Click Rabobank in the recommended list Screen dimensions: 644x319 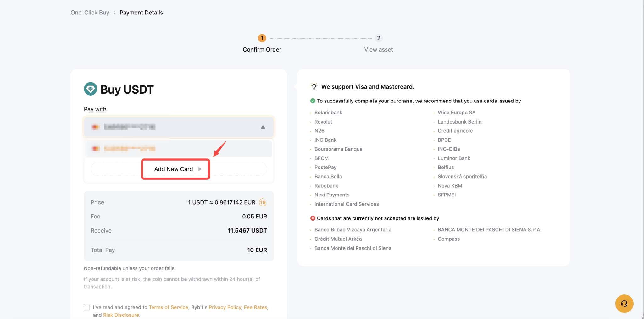click(326, 186)
